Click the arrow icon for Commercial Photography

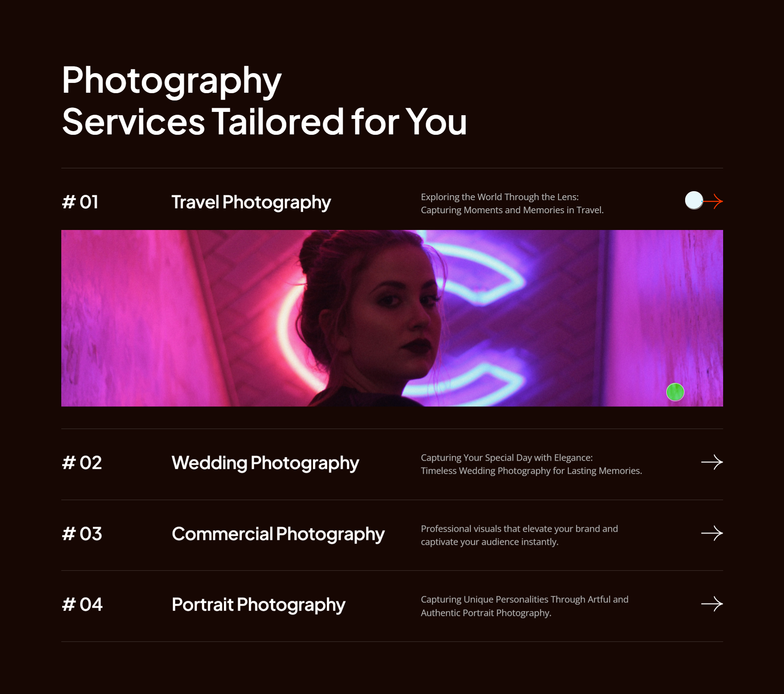[x=712, y=533]
